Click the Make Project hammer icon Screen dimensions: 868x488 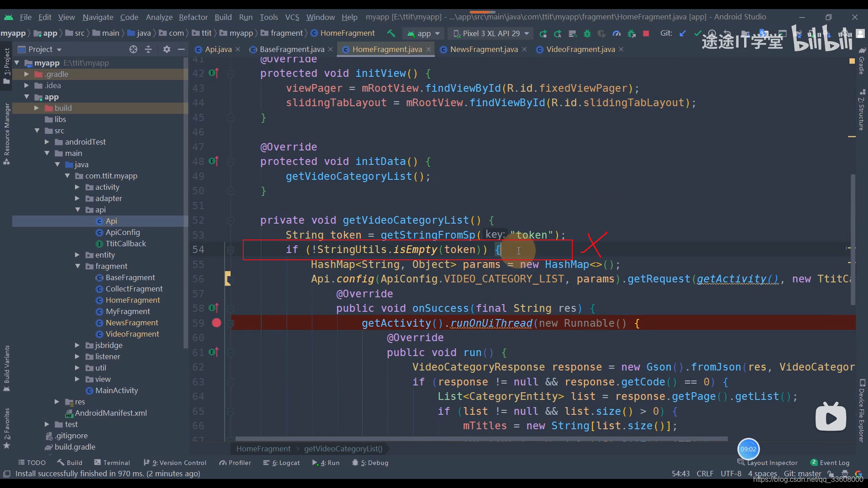pos(391,33)
